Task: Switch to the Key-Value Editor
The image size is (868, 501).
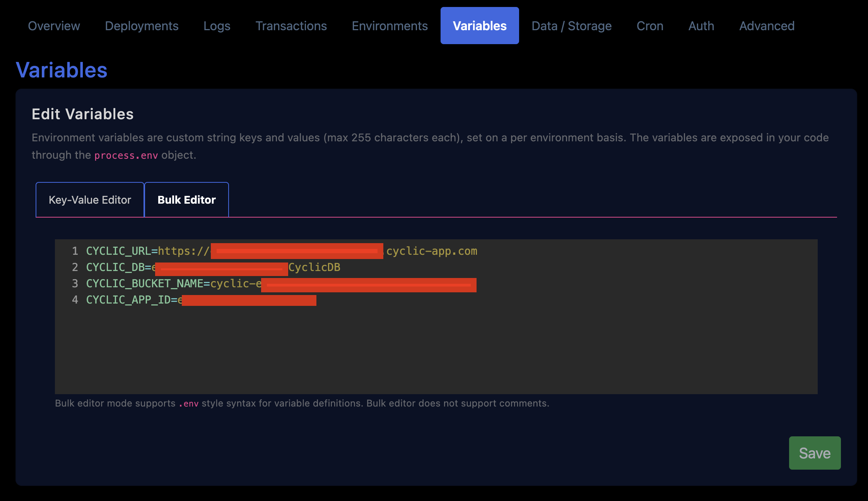Action: tap(90, 200)
